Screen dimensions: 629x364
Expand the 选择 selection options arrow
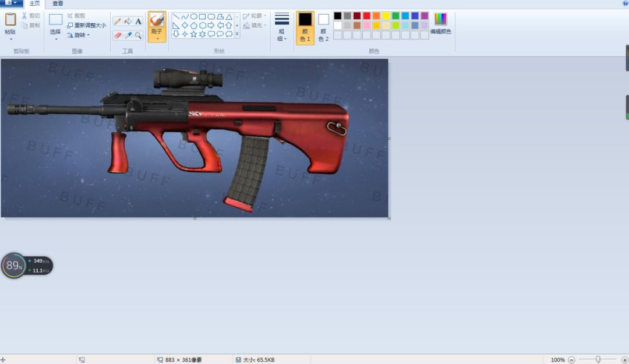pyautogui.click(x=56, y=39)
